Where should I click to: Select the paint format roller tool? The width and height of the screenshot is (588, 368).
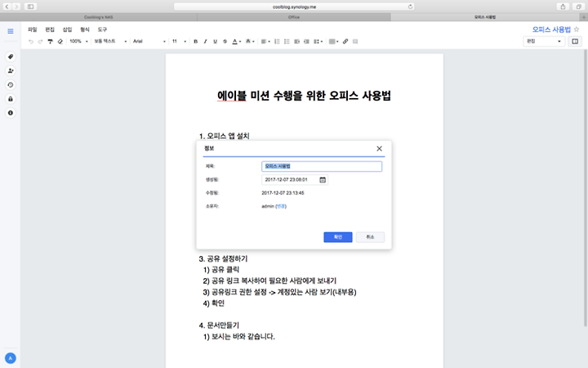50,42
